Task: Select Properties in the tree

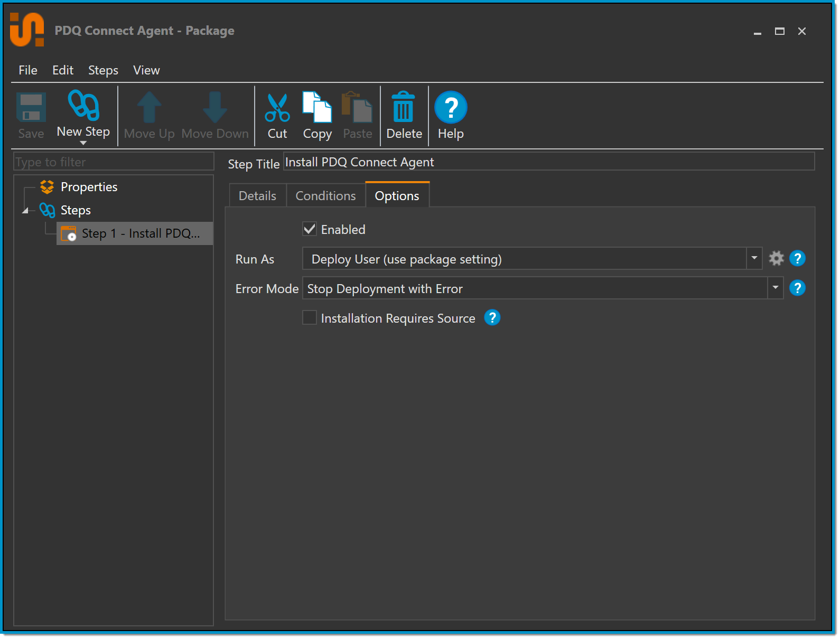Action: [89, 187]
